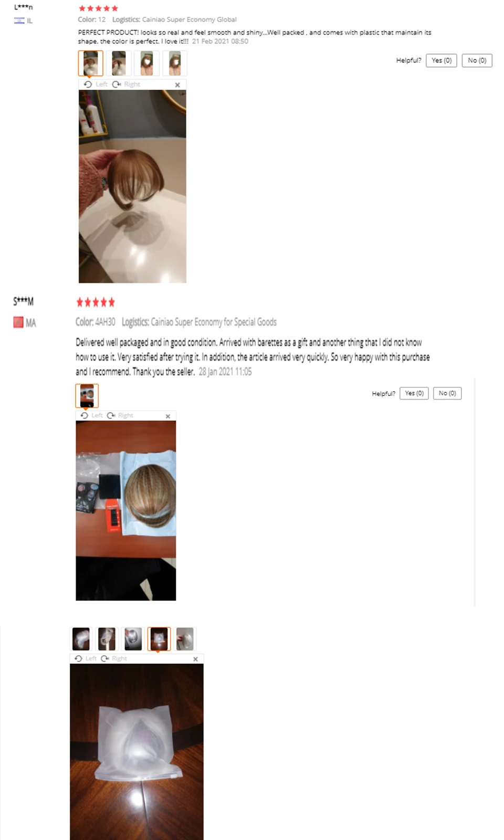Mark L***n's review helpful with Yes (0)
Viewport: 504px width, 840px height.
(442, 60)
